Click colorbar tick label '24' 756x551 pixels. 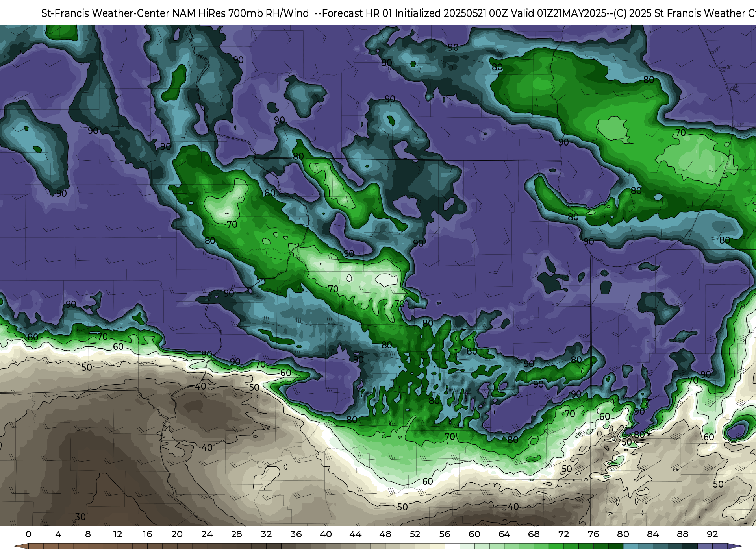[207, 534]
